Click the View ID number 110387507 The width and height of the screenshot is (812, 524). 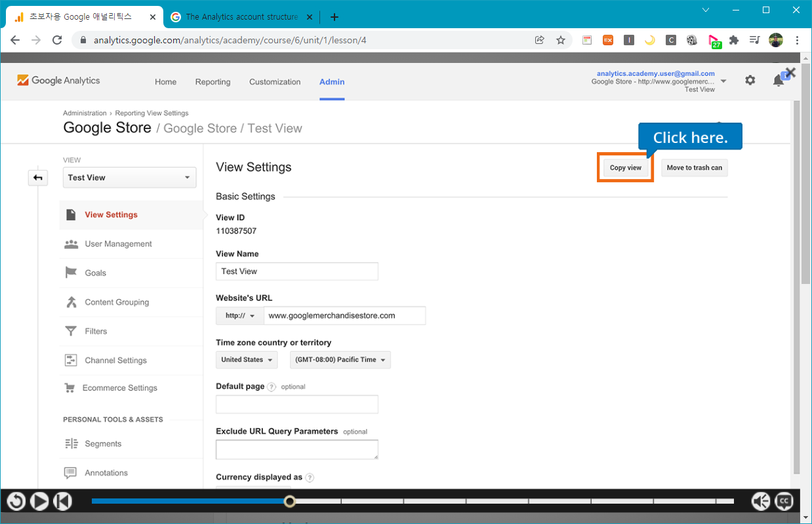[x=236, y=231]
